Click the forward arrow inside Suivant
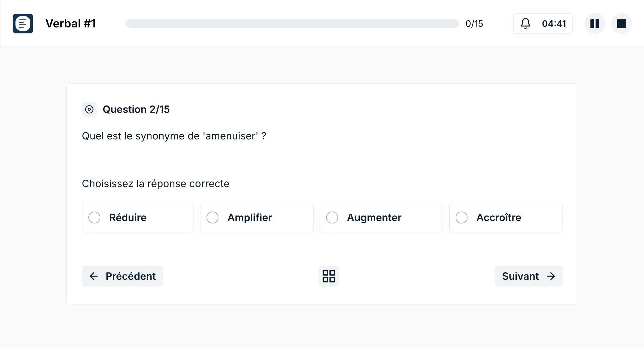 [x=552, y=276]
